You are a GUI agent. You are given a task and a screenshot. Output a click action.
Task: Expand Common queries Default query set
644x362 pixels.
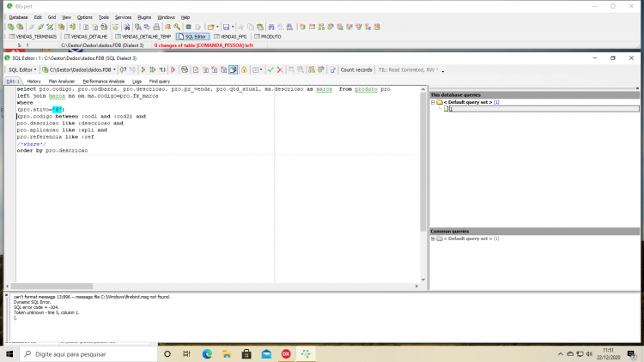coord(433,238)
